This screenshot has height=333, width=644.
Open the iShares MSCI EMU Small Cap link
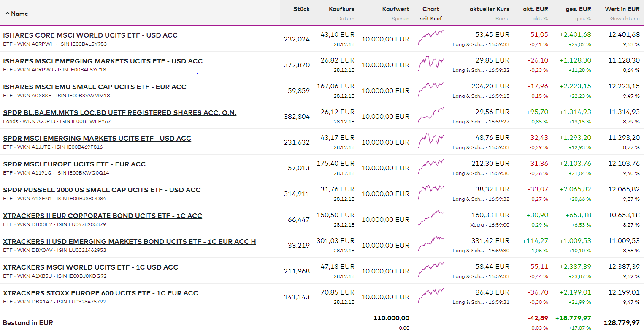[95, 87]
